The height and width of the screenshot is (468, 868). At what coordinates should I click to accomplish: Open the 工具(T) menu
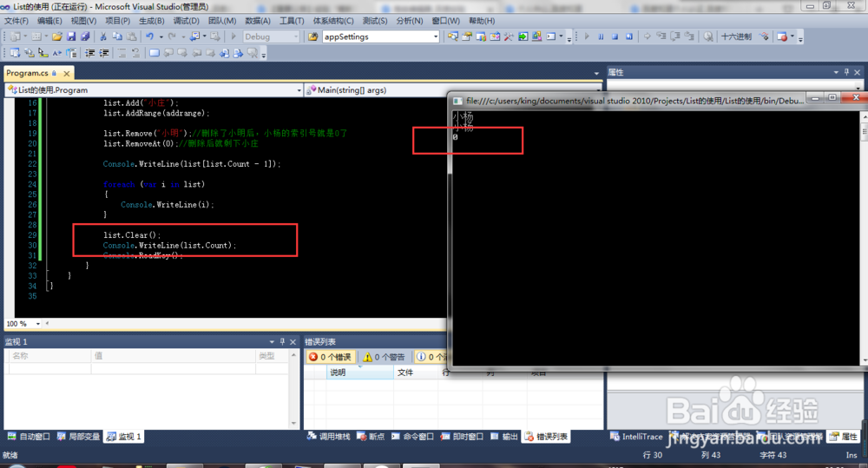click(292, 21)
